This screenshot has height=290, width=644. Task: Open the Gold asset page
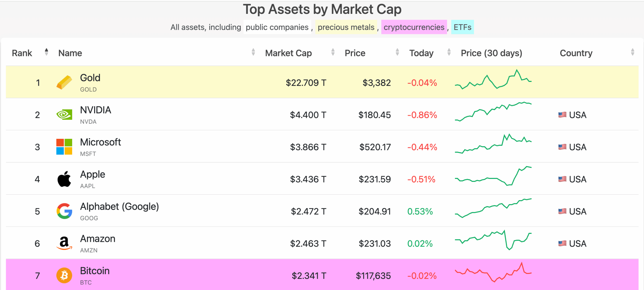(x=90, y=78)
